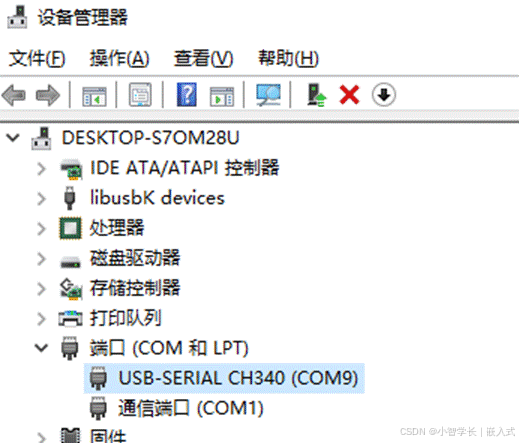Collapse the DESKTOP-S7OM28U root node
This screenshot has width=519, height=443.
click(13, 137)
